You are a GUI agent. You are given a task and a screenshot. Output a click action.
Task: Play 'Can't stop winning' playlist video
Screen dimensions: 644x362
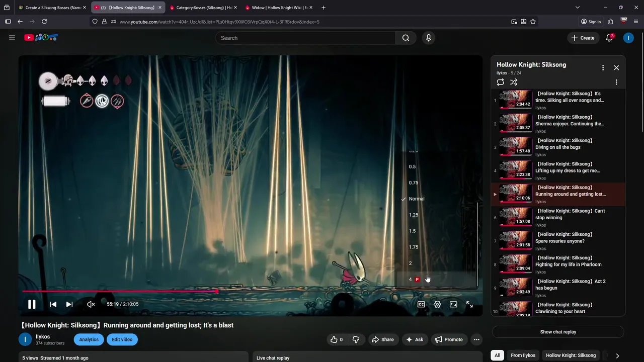(x=558, y=218)
